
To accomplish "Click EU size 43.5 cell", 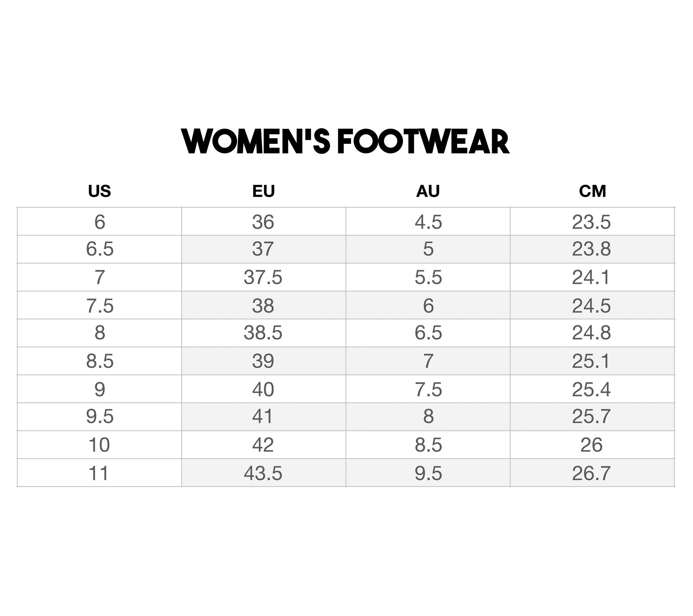I will (263, 473).
